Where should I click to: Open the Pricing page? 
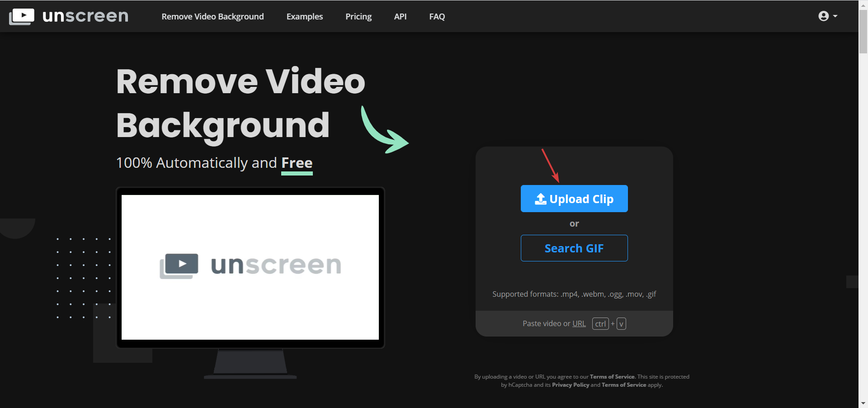(359, 16)
